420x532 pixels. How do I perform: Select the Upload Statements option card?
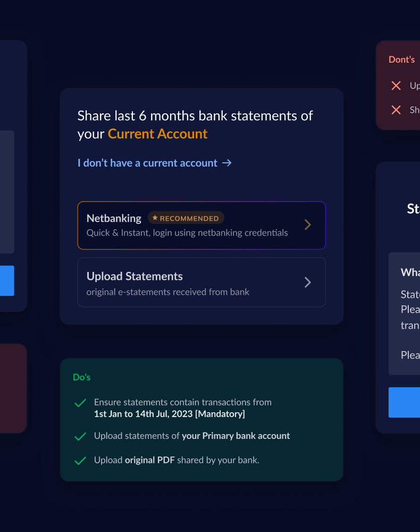click(201, 282)
